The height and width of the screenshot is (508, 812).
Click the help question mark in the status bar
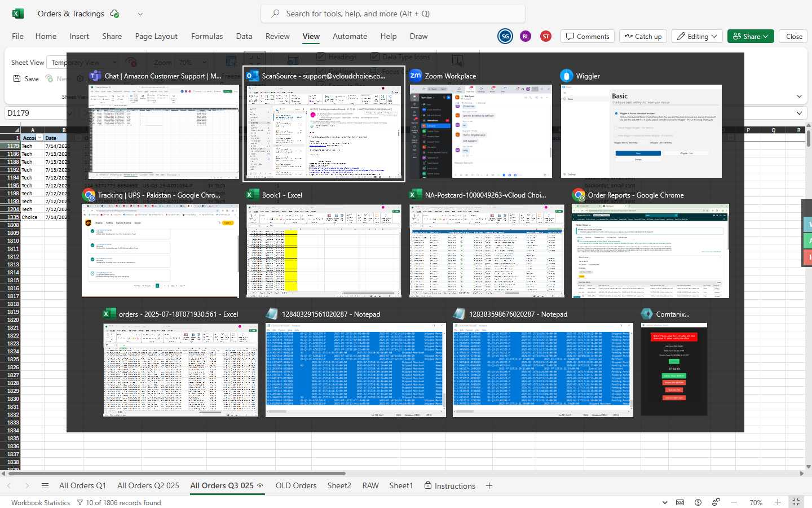pyautogui.click(x=698, y=502)
